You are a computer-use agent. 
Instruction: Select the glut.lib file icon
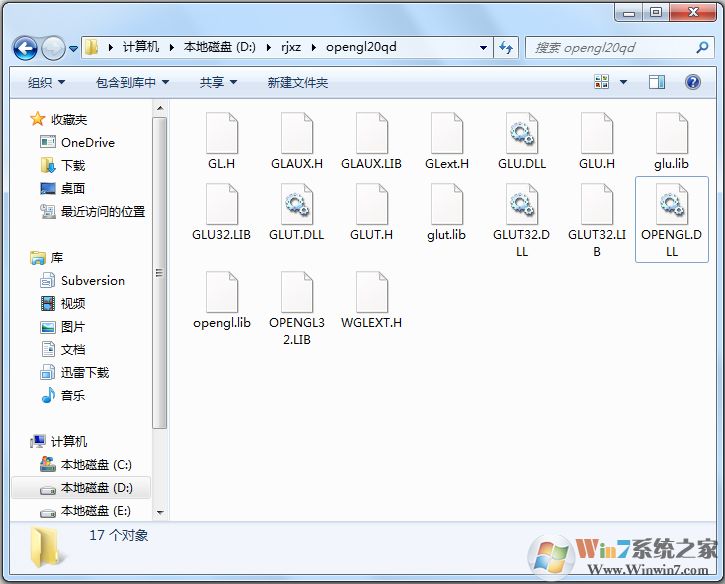click(x=447, y=204)
